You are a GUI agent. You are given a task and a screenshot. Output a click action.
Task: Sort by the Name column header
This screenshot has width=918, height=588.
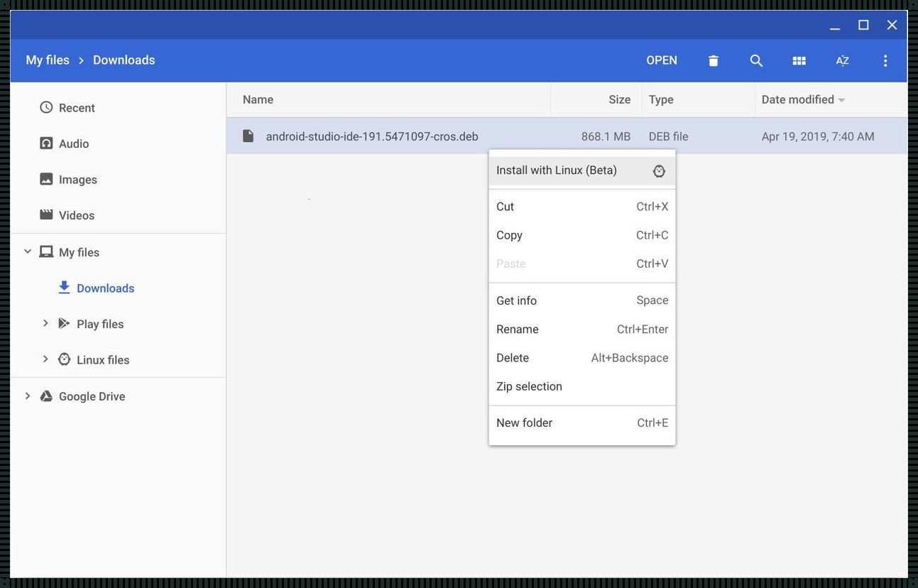258,99
